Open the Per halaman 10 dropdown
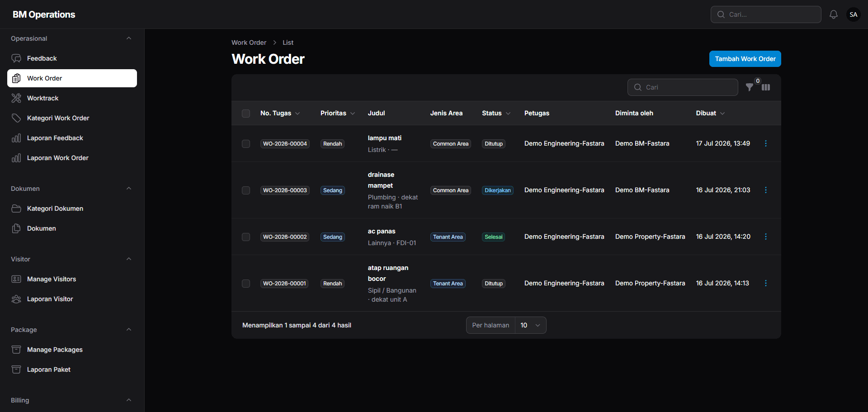Screen dimensions: 868x412 click(530, 325)
